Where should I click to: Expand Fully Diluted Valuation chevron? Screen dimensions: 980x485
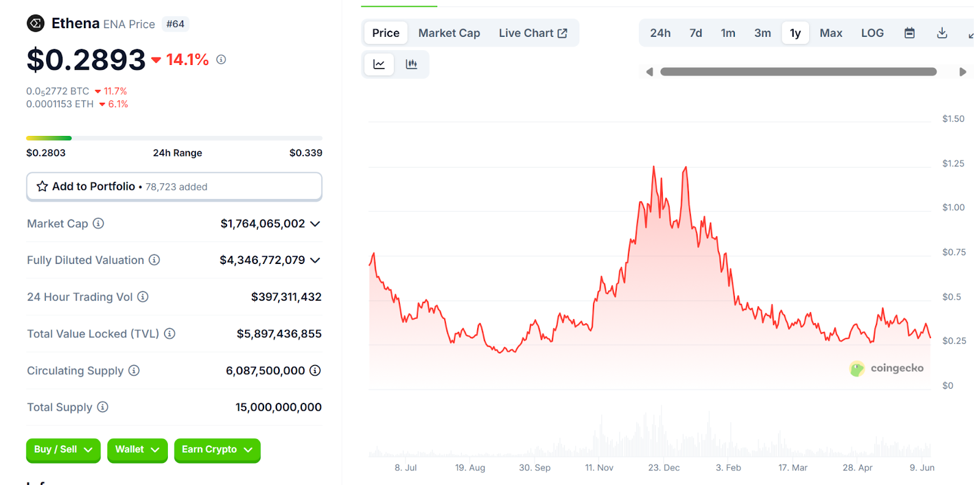point(315,260)
